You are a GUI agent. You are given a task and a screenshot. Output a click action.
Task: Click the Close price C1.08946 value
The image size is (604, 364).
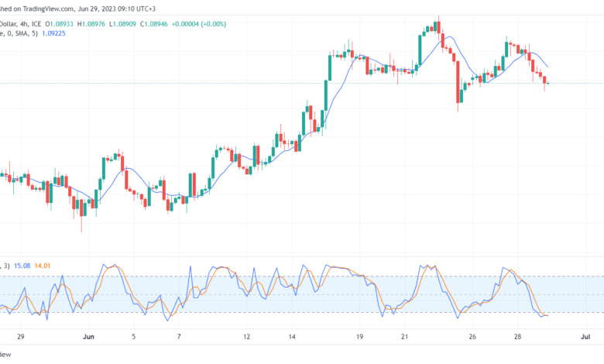coord(153,24)
